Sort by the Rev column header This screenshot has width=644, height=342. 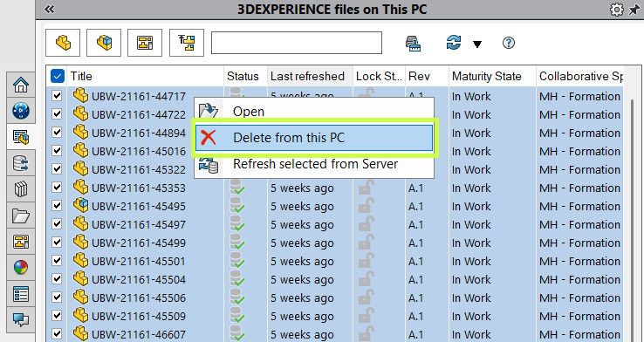click(x=427, y=76)
